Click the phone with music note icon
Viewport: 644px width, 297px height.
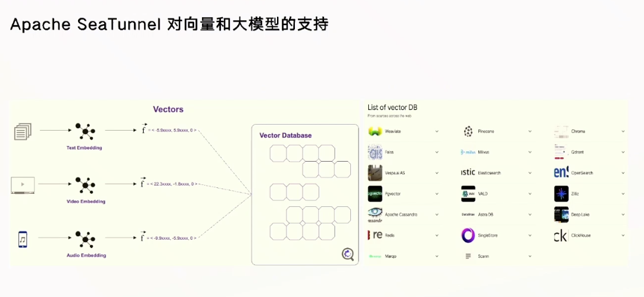(x=23, y=239)
